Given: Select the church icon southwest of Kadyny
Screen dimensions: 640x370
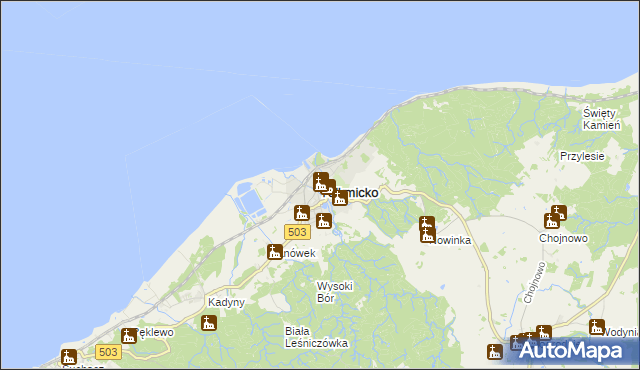Looking at the screenshot, I should pos(209,323).
